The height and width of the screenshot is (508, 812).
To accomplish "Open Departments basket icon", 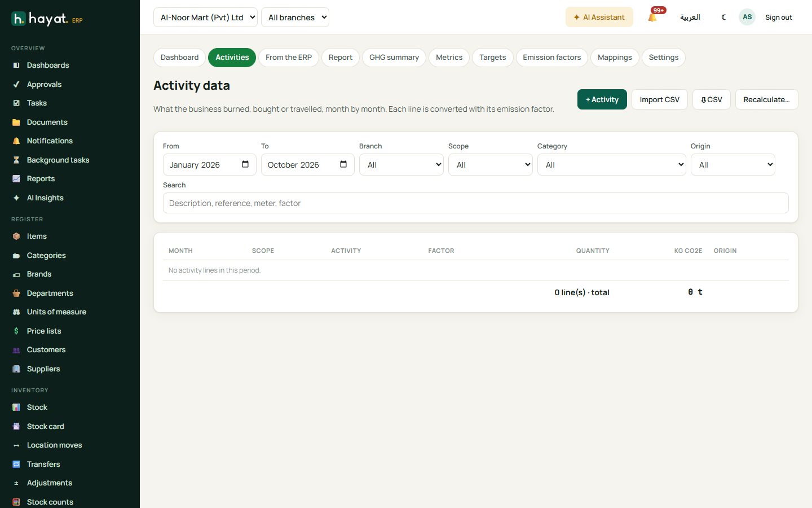I will coord(16,294).
